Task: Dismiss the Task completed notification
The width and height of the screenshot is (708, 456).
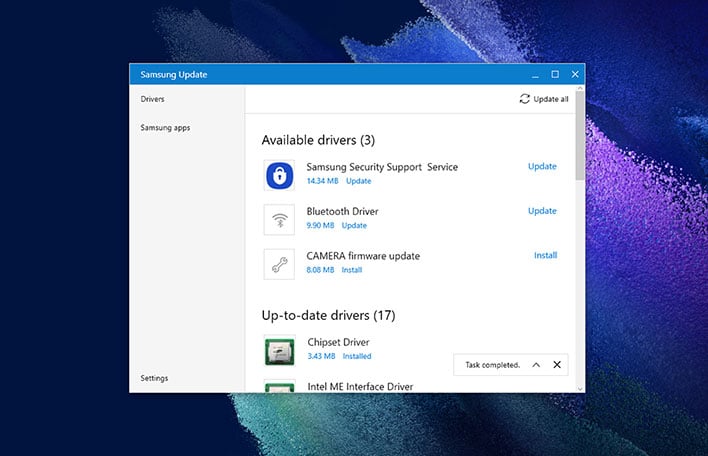Action: pyautogui.click(x=557, y=365)
